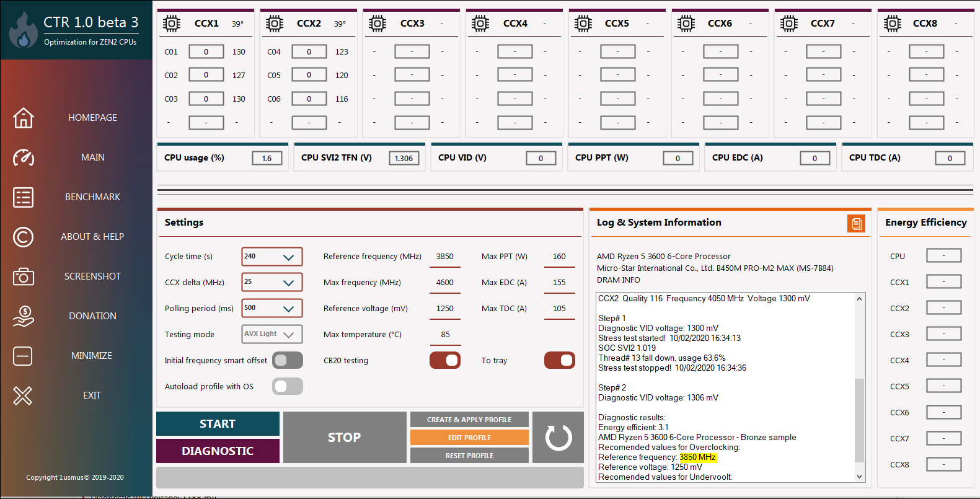Open the Cycle time dropdown
The width and height of the screenshot is (980, 499).
pyautogui.click(x=272, y=257)
